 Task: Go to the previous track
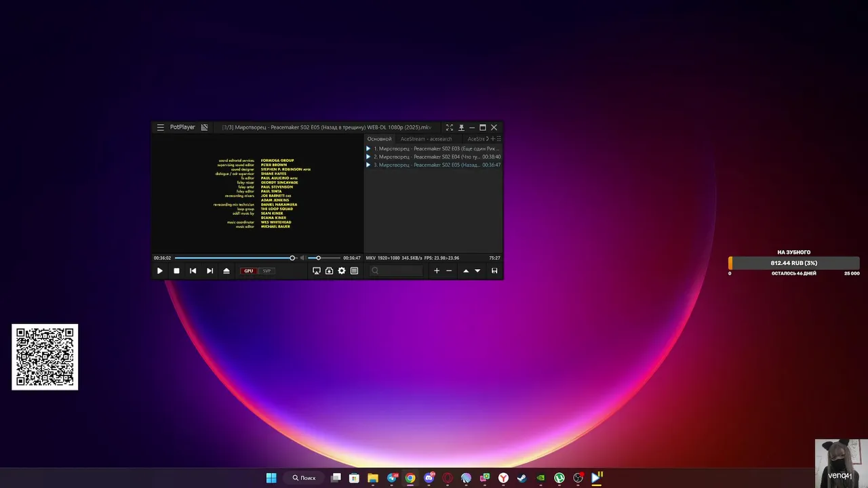tap(193, 270)
